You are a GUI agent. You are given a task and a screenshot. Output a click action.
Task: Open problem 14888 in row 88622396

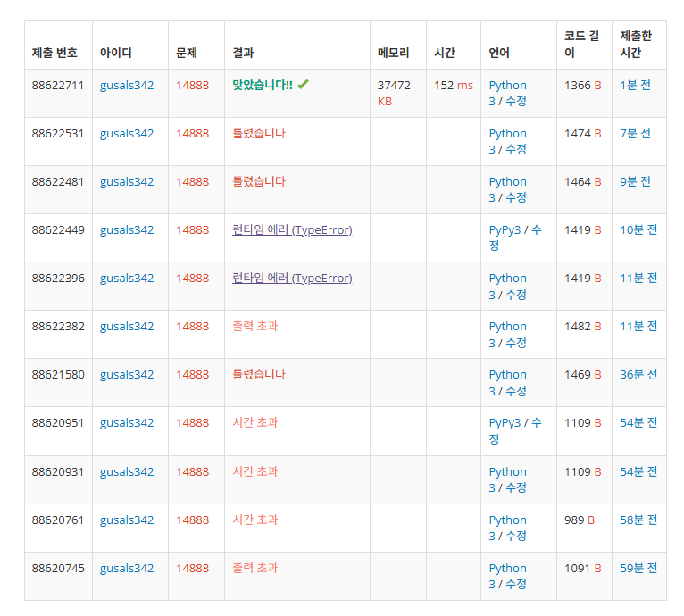[192, 279]
